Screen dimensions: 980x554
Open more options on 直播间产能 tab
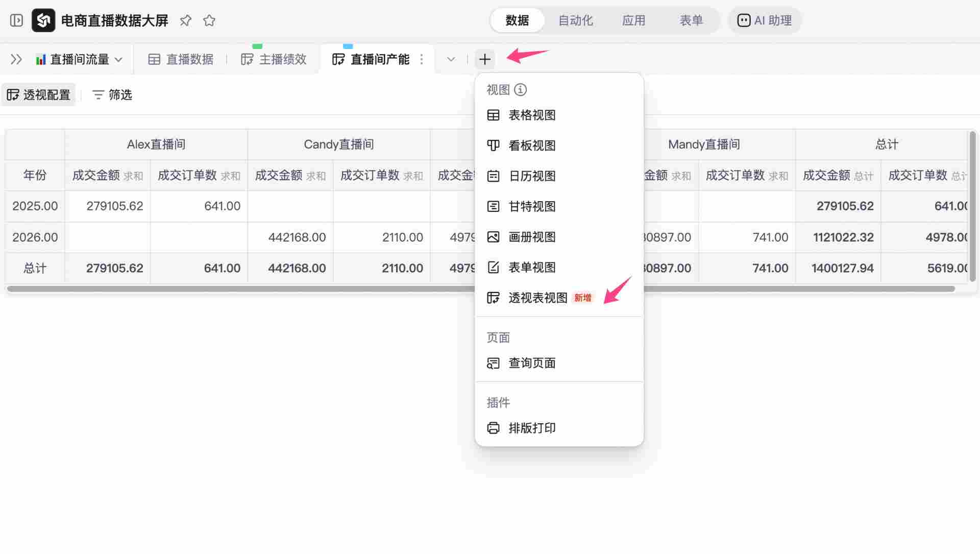[x=422, y=59]
